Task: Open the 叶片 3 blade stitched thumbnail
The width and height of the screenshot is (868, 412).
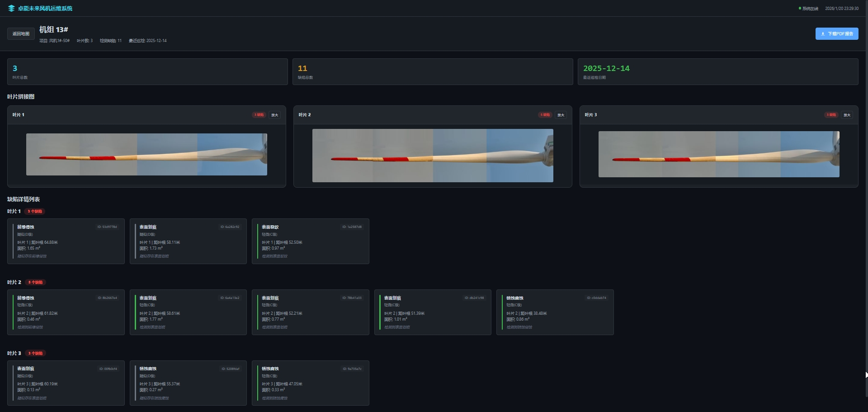Action: (x=719, y=154)
